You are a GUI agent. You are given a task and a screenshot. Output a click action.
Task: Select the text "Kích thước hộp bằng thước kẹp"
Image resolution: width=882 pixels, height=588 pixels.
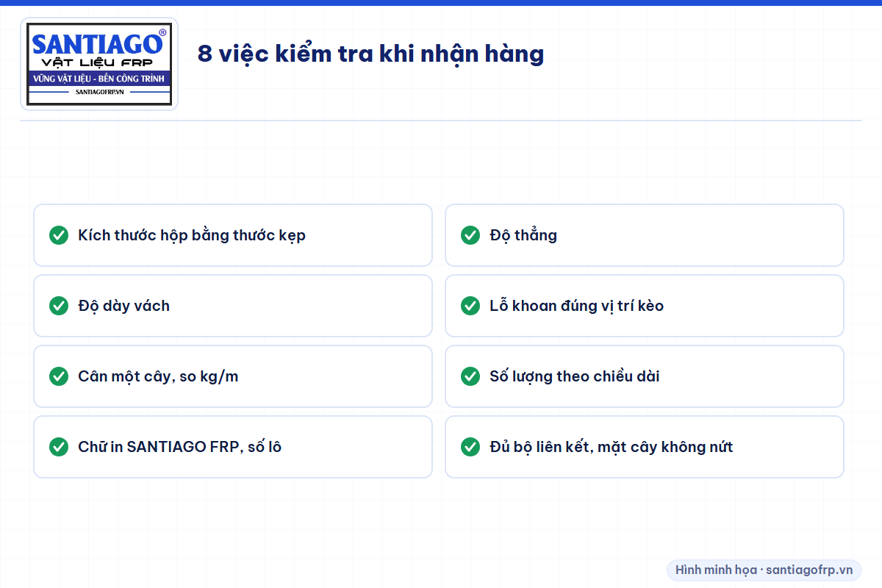[192, 235]
